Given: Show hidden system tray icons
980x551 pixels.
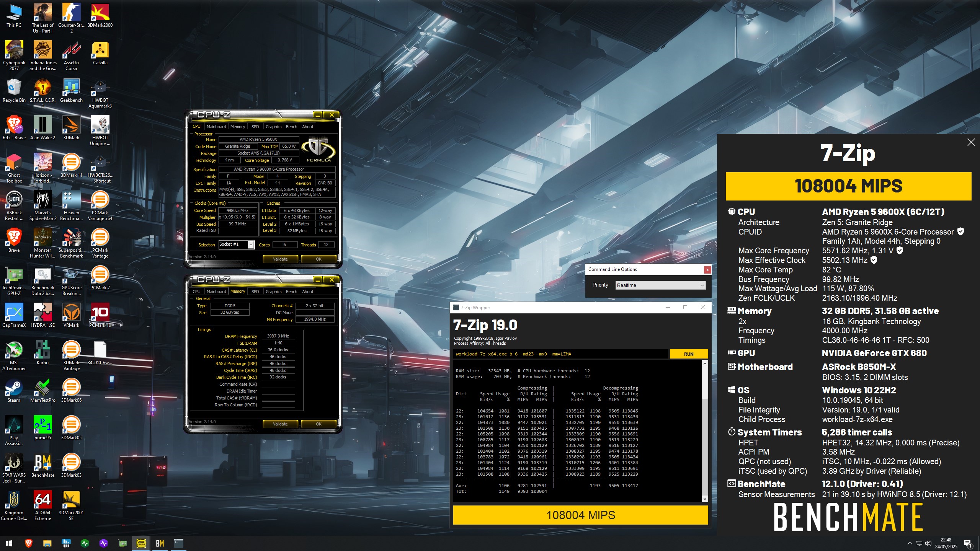Looking at the screenshot, I should [910, 543].
